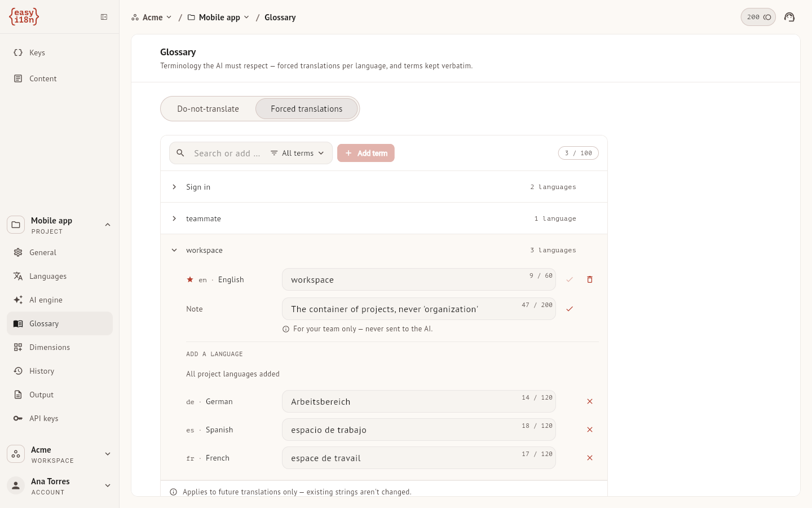This screenshot has width=812, height=508.
Task: Click the Add term button
Action: pyautogui.click(x=366, y=153)
